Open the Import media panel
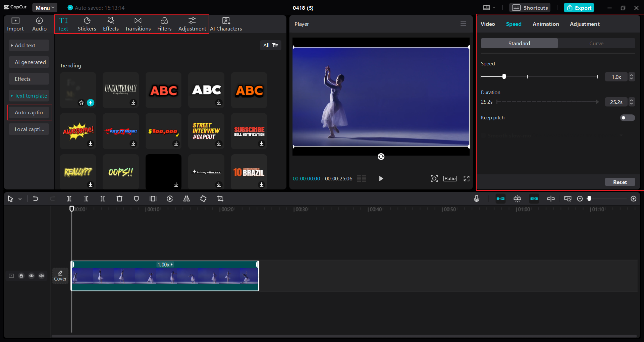Image resolution: width=644 pixels, height=342 pixels. click(x=15, y=24)
